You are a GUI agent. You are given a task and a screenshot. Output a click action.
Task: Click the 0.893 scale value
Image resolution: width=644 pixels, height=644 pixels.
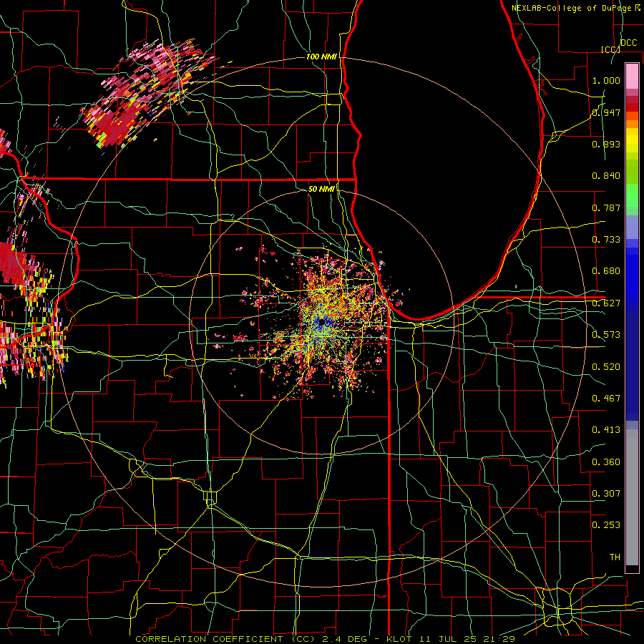606,144
